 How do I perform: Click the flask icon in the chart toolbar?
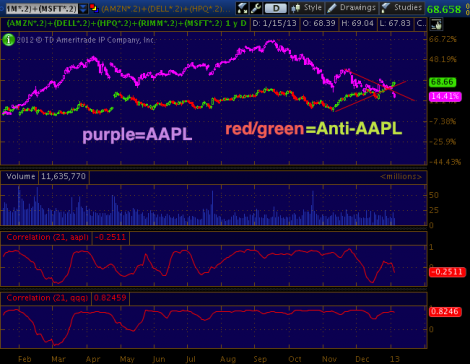[242, 8]
